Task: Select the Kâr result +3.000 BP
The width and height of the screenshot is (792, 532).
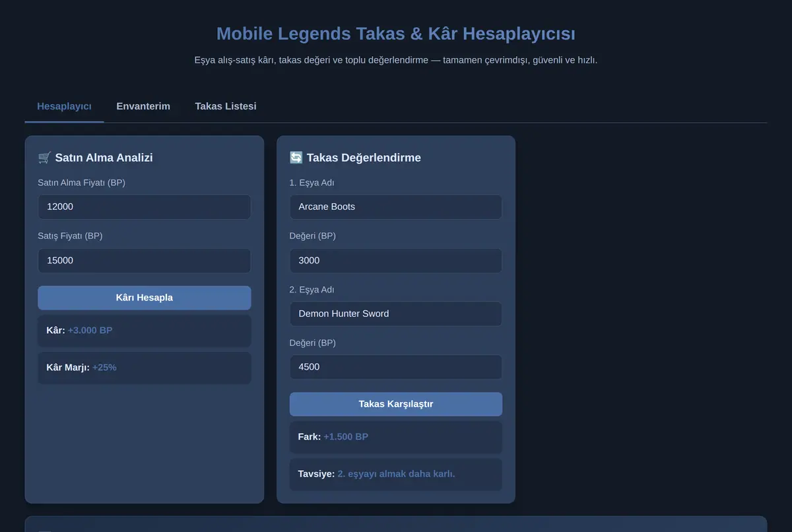Action: [x=90, y=330]
